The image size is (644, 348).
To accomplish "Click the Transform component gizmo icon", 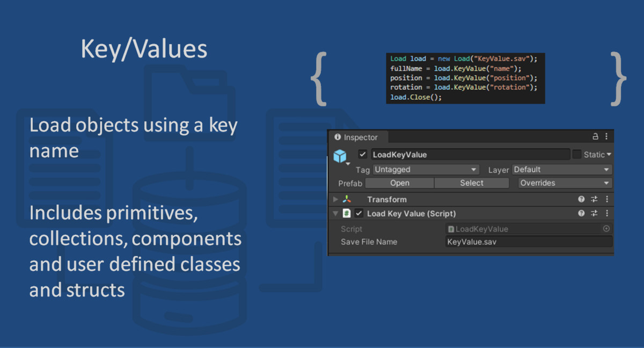I will point(347,199).
